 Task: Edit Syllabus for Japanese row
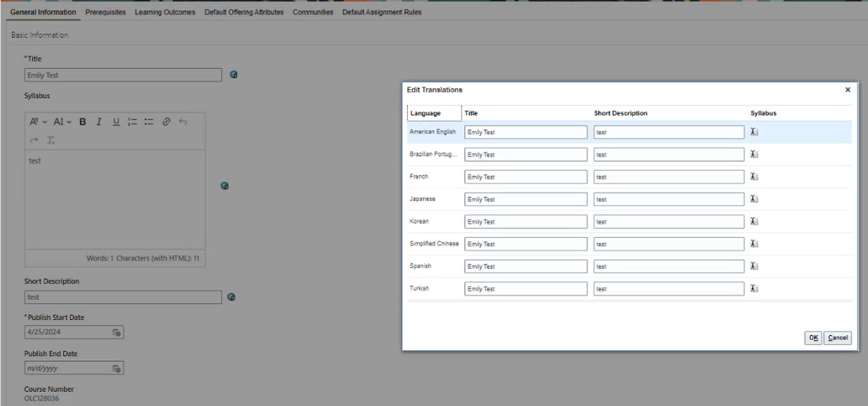point(754,199)
